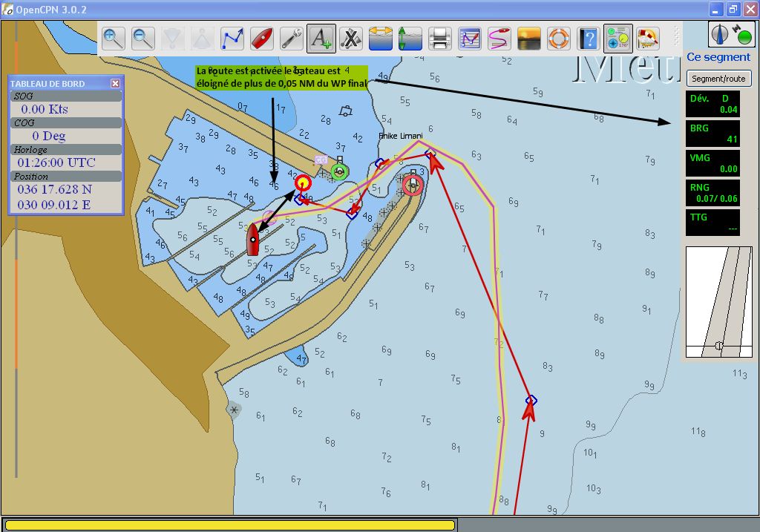Show tides with the vertical arrow icon
Image resolution: width=760 pixels, height=532 pixels.
(410, 38)
